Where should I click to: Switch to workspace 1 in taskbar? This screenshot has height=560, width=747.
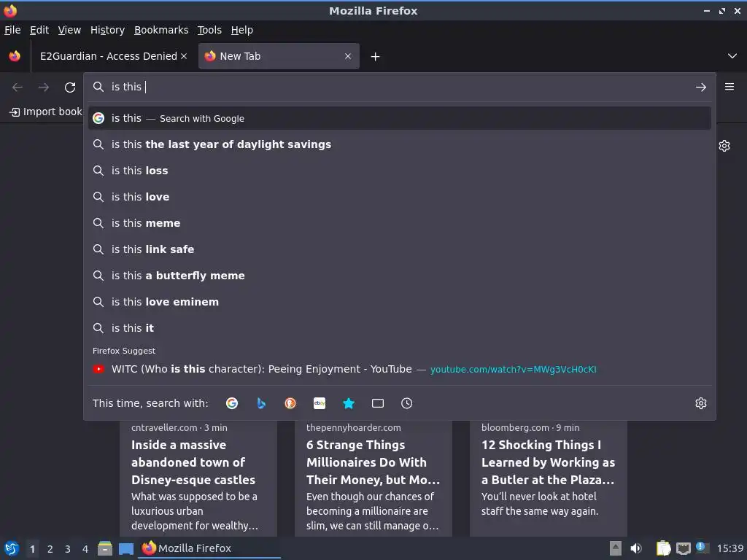click(x=32, y=549)
